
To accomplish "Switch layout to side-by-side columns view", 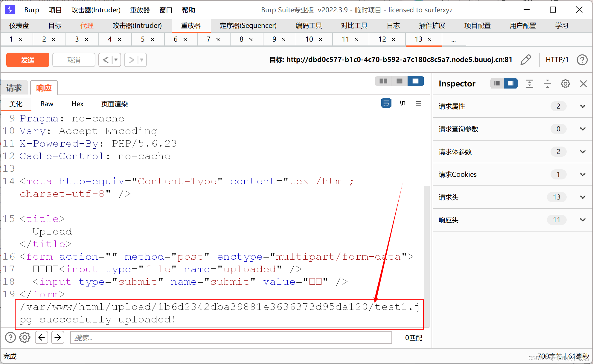I will pos(383,81).
